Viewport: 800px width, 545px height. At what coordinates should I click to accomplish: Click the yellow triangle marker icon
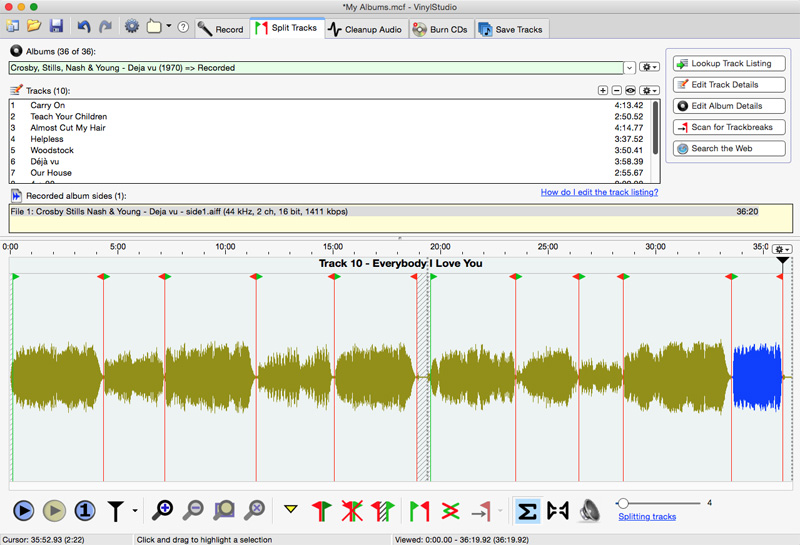click(x=291, y=511)
